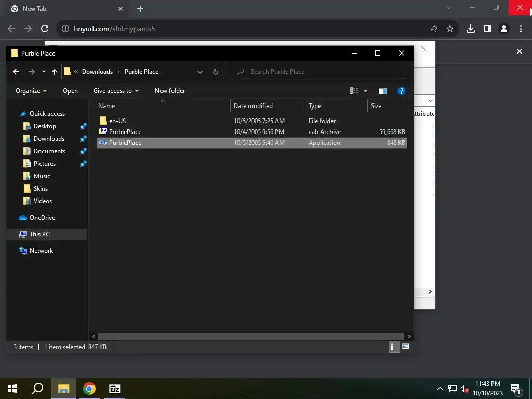Open Desktop in sidebar
Screen dimensions: 532x399
click(x=45, y=126)
